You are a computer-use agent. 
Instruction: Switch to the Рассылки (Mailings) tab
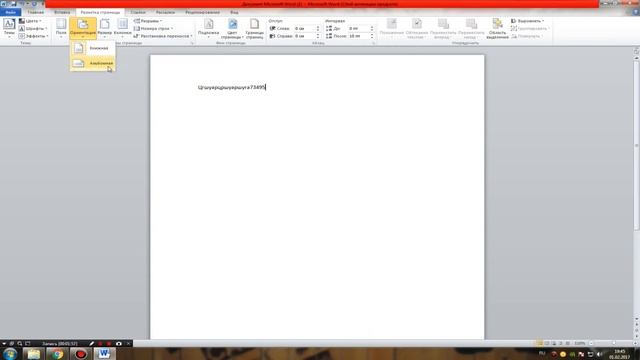[165, 12]
